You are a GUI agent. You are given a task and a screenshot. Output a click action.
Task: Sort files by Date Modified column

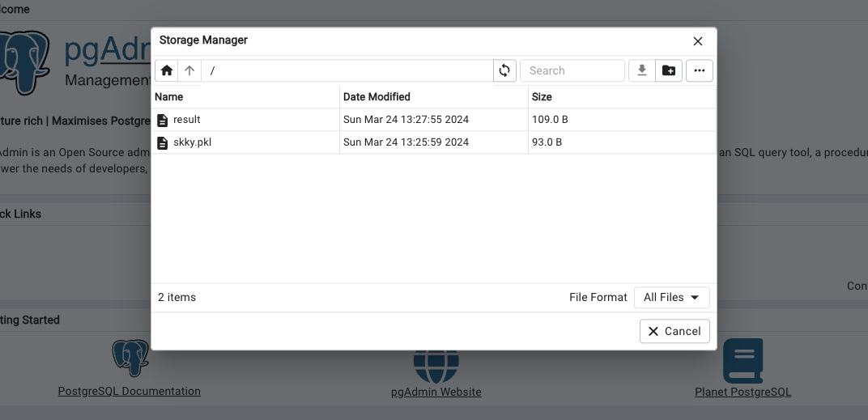coord(377,96)
